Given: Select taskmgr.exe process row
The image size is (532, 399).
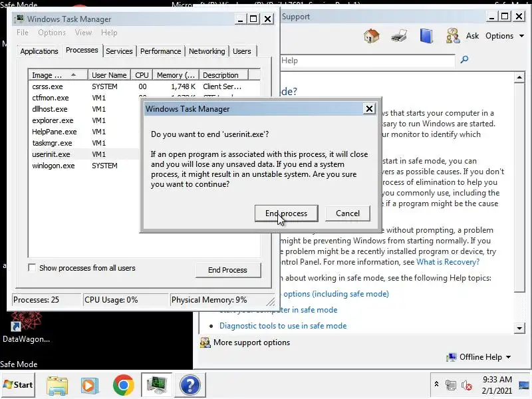Looking at the screenshot, I should coord(84,143).
